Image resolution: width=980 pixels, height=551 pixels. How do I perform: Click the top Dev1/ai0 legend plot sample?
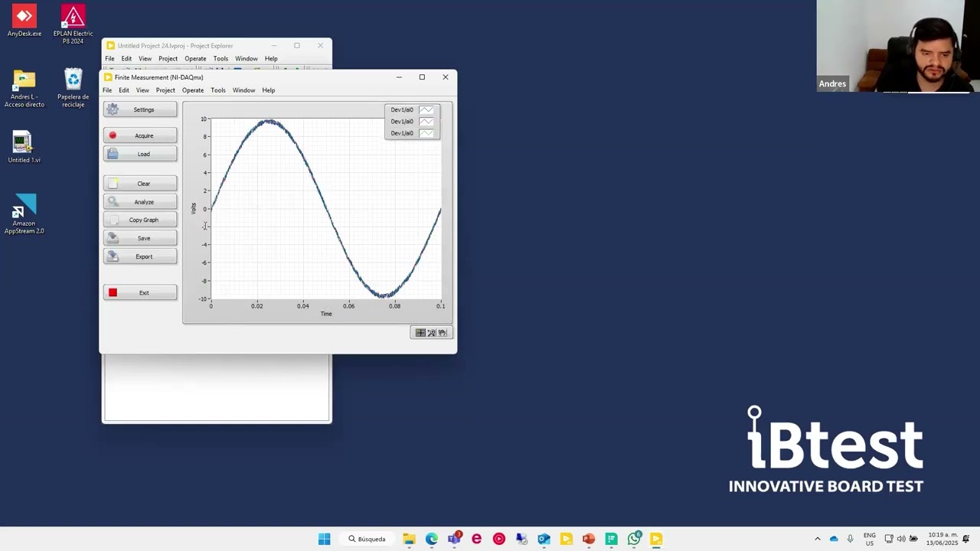[x=426, y=109]
